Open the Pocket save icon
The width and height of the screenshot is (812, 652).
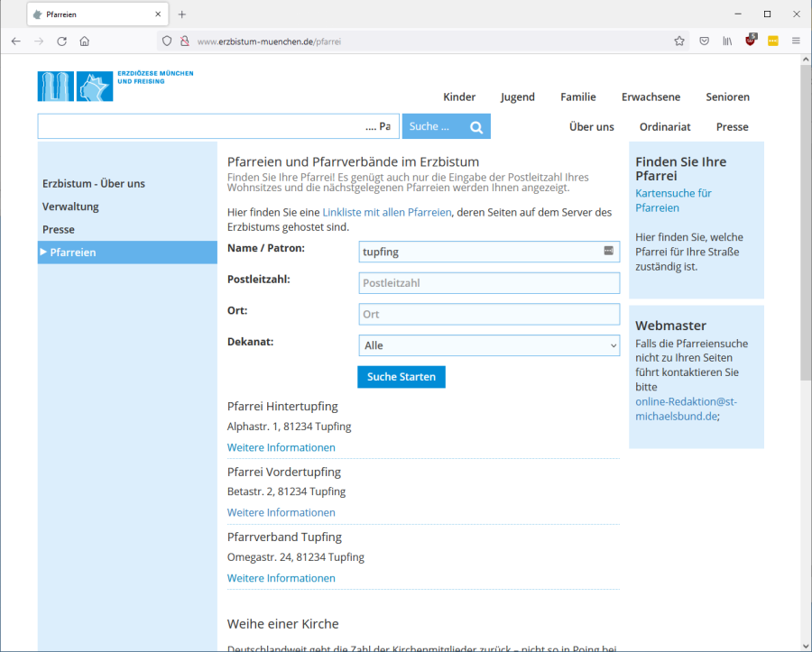tap(704, 41)
